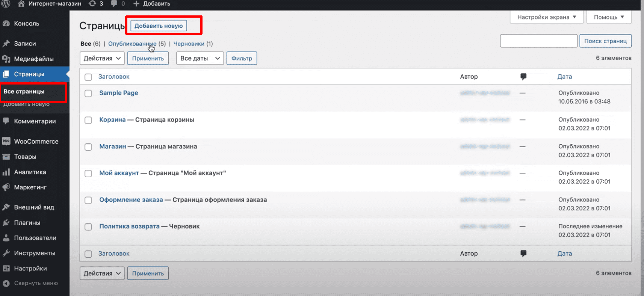
Task: Open the Sample Page title link
Action: point(119,93)
